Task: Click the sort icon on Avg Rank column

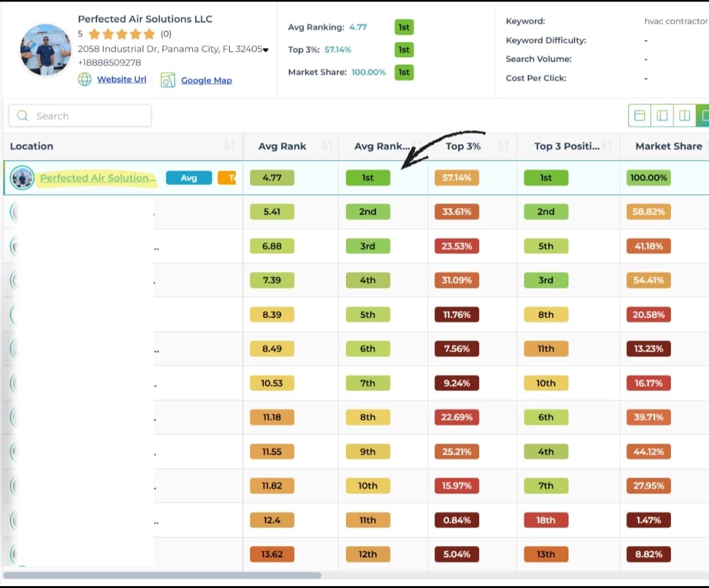Action: point(327,146)
